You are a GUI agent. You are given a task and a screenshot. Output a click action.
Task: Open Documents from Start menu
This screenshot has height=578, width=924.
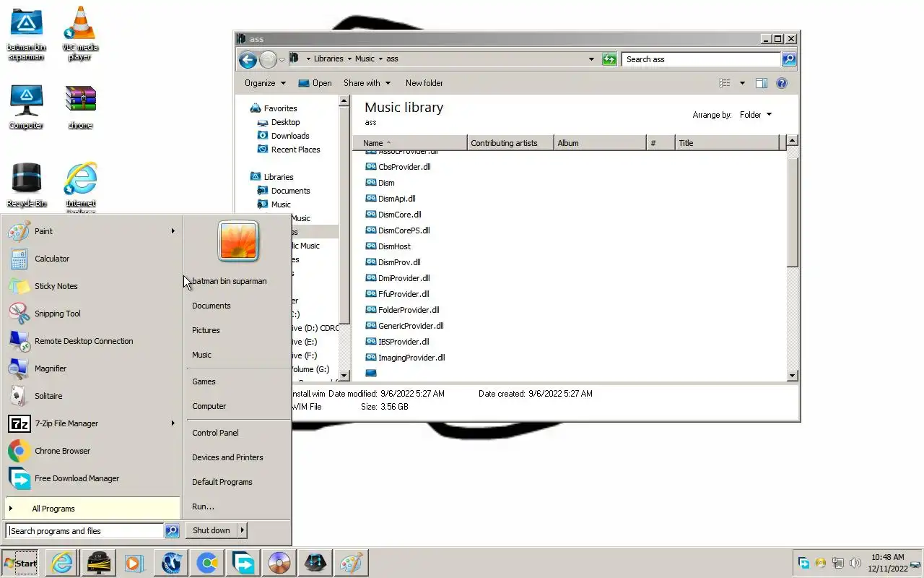click(212, 306)
